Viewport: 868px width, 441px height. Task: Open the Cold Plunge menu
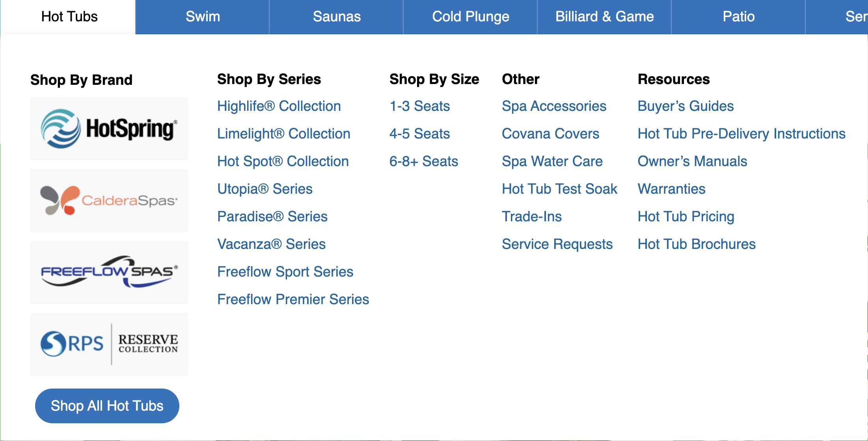coord(471,17)
